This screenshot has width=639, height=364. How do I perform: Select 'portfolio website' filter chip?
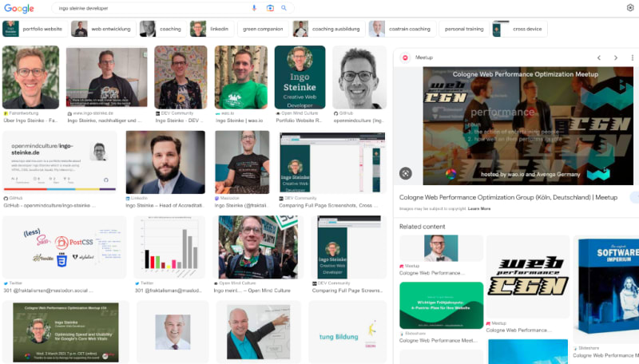coord(34,29)
